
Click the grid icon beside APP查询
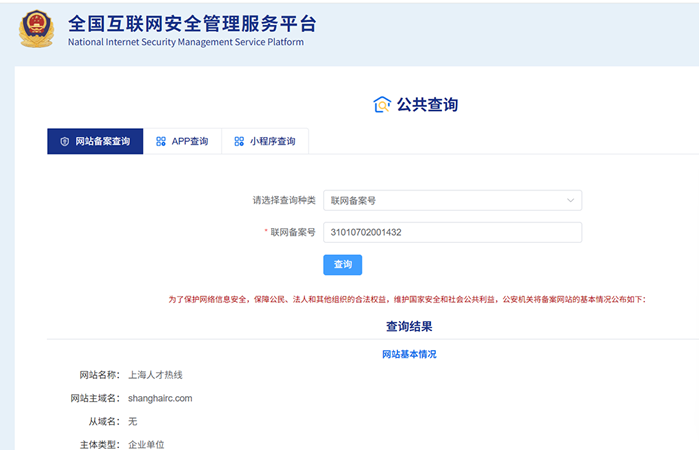point(161,141)
